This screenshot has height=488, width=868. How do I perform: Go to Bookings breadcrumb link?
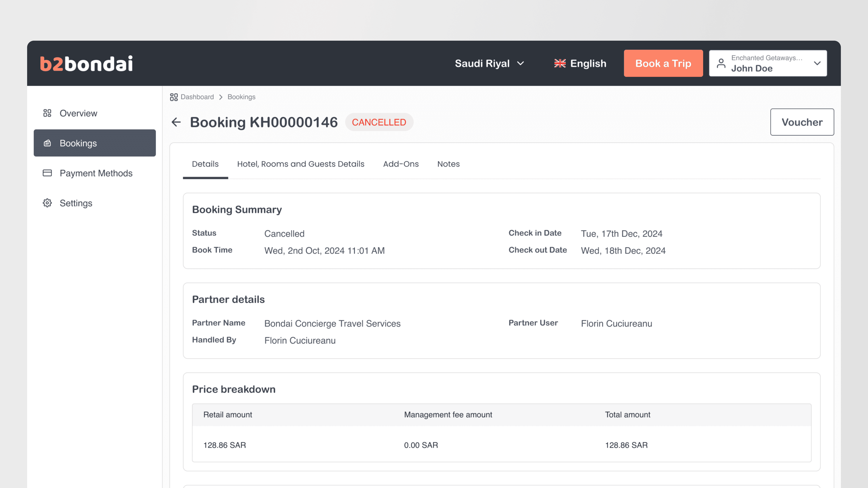[241, 97]
